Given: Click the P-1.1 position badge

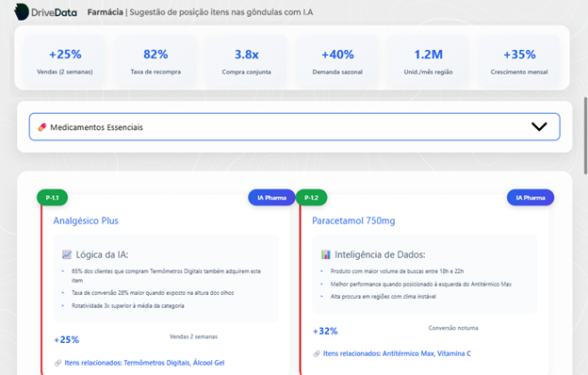Looking at the screenshot, I should pos(53,198).
